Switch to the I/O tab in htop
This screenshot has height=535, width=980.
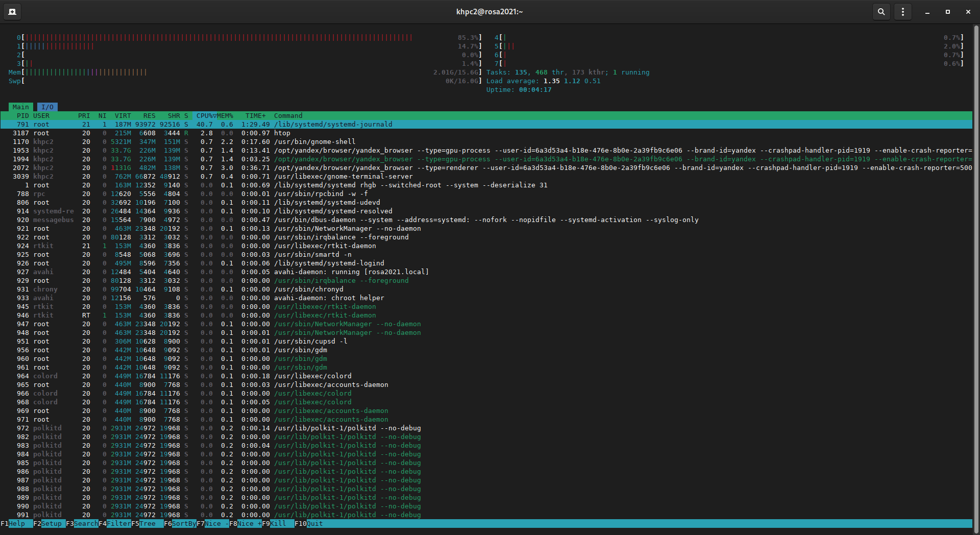47,107
